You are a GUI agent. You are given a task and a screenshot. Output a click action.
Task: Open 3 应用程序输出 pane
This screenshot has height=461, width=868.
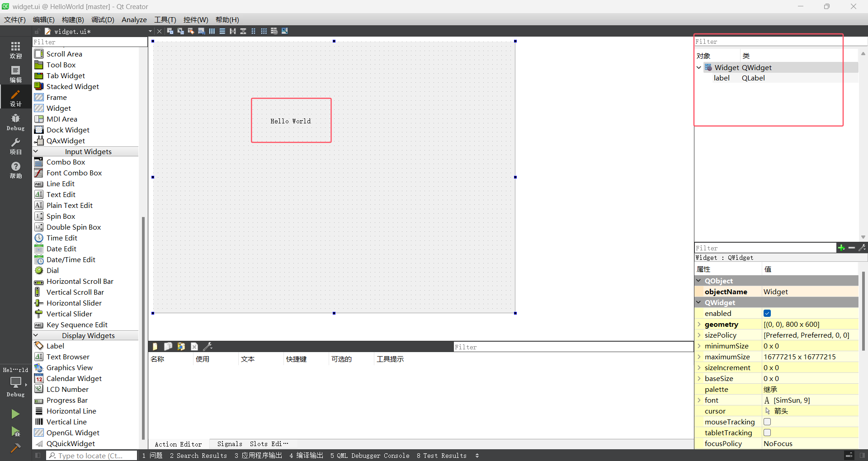pos(258,455)
